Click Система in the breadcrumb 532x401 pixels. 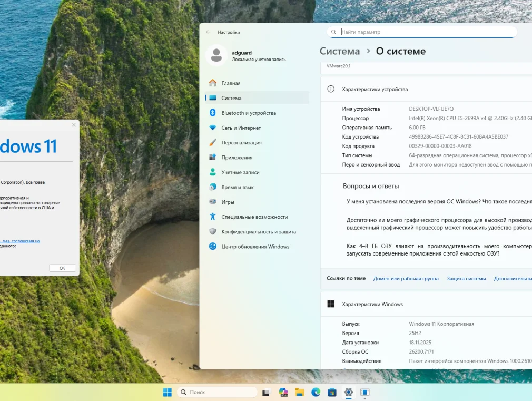pyautogui.click(x=339, y=51)
